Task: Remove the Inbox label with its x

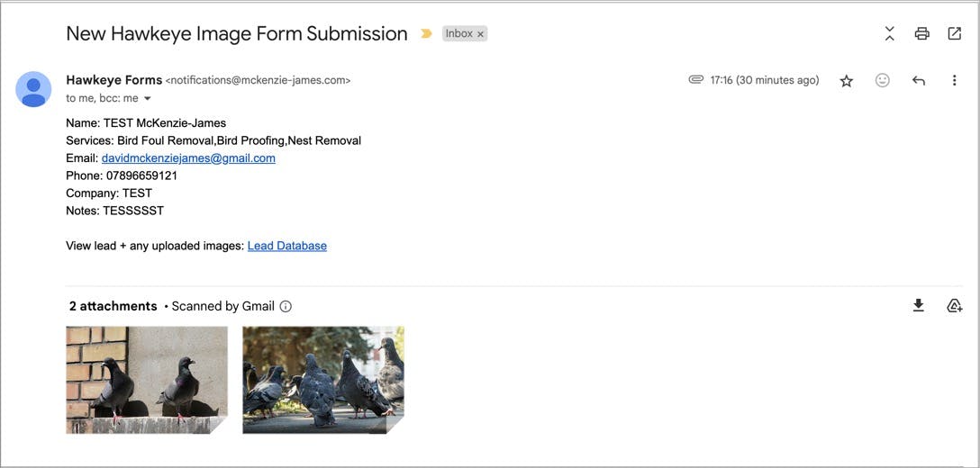Action: 481,34
